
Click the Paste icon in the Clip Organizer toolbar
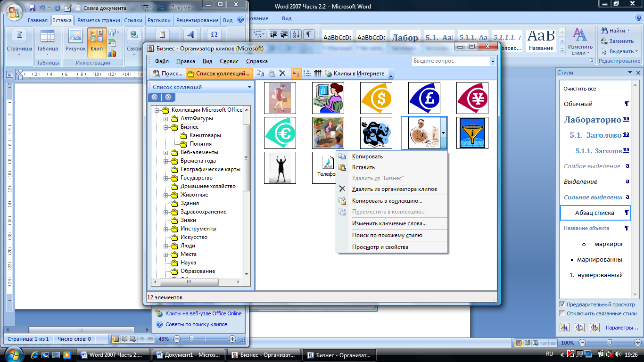pyautogui.click(x=272, y=74)
